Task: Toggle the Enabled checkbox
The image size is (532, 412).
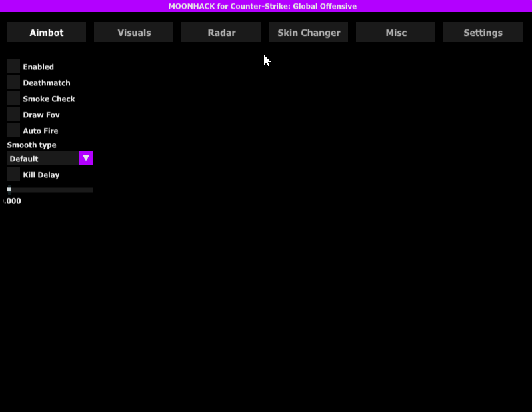Action: pyautogui.click(x=13, y=66)
